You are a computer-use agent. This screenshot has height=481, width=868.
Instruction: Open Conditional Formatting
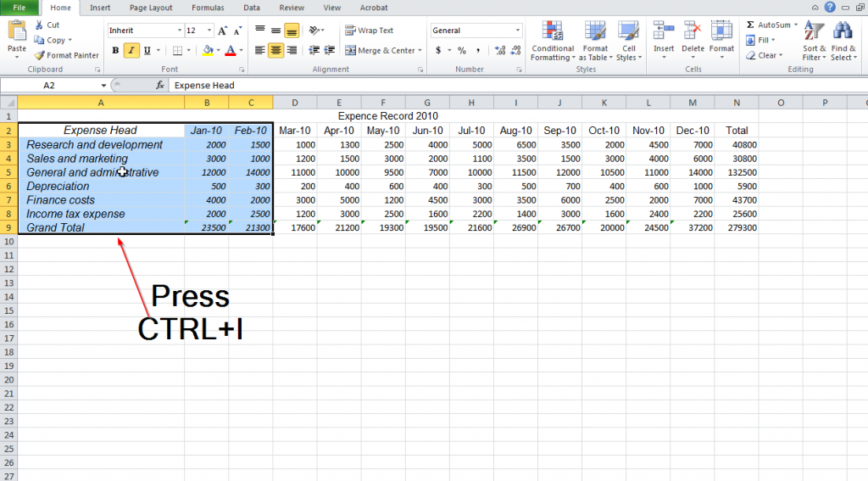click(x=553, y=41)
